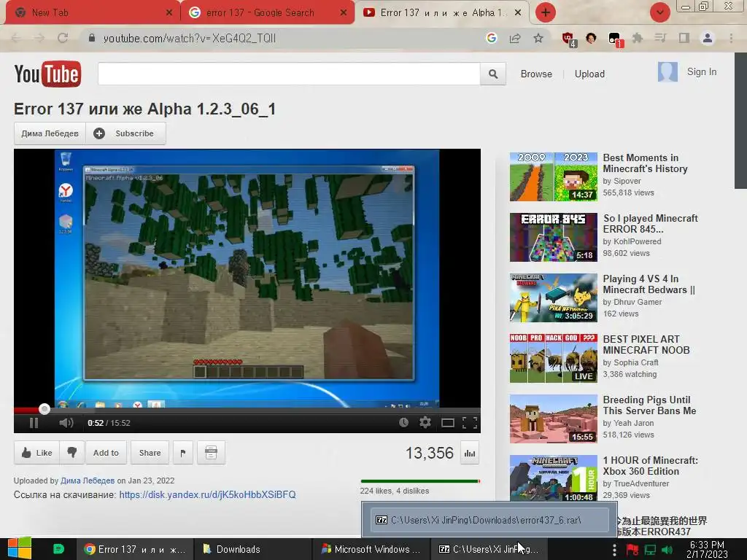
Task: Mute the video volume
Action: 66,423
